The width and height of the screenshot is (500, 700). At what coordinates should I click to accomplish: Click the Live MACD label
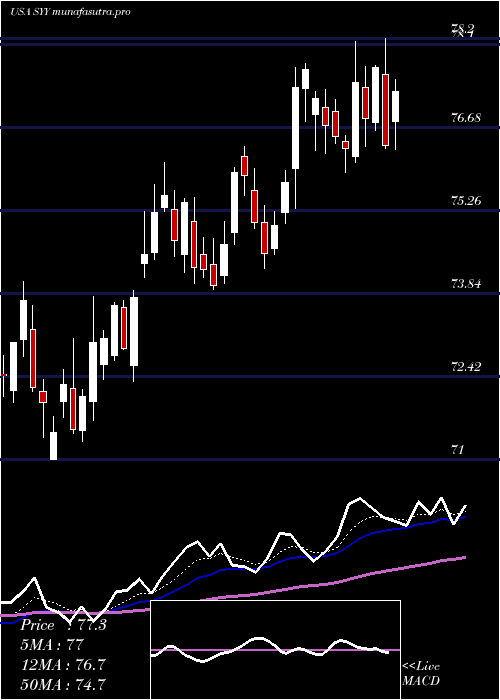tap(421, 673)
